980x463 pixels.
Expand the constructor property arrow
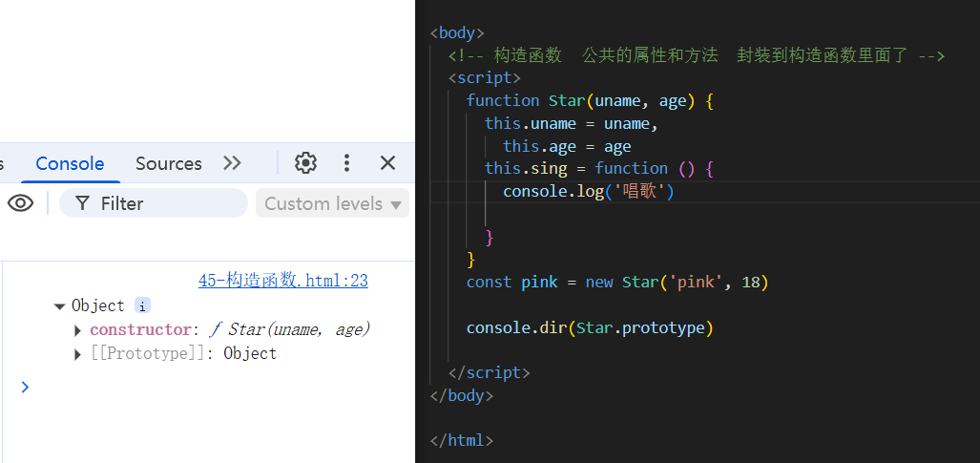pos(78,330)
